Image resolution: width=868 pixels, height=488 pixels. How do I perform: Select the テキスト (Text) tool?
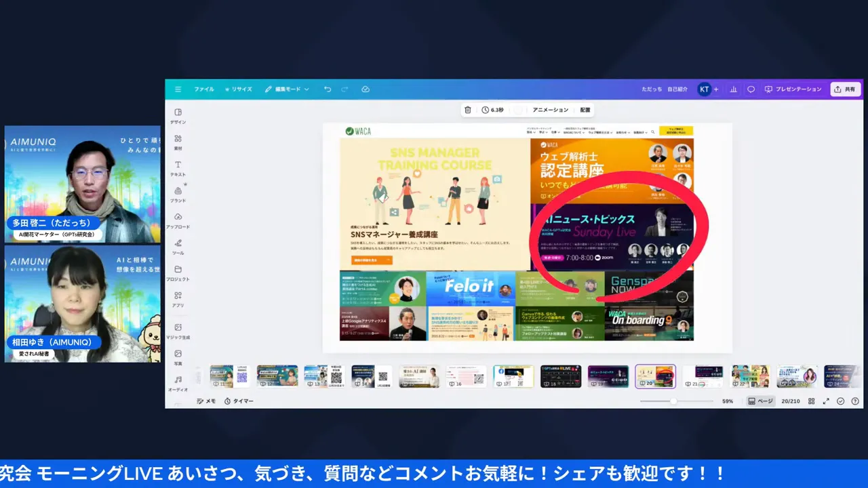point(178,169)
